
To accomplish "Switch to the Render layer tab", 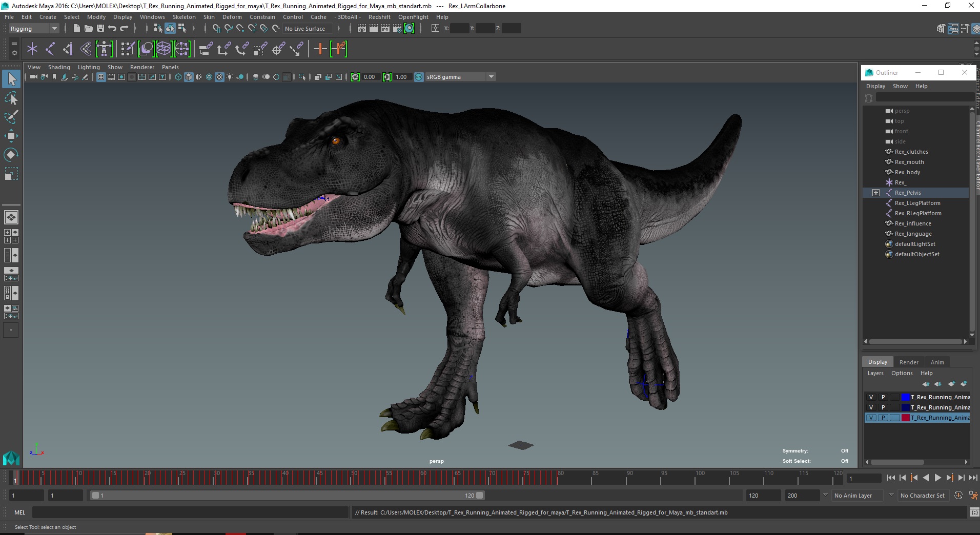I will pyautogui.click(x=909, y=362).
